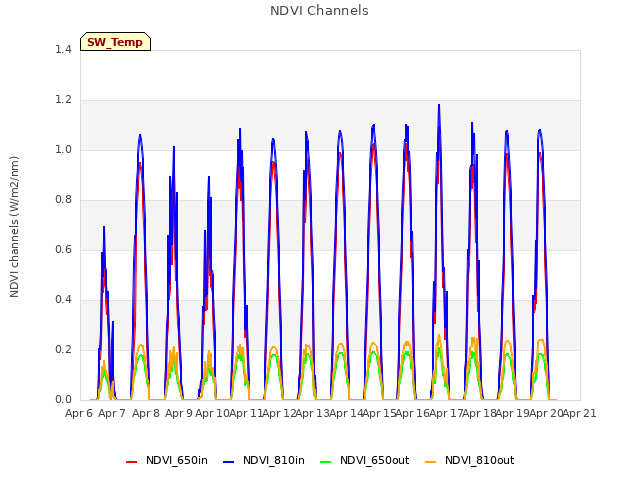Click the Apr 6 x-axis label
Screen dimensions: 640x480
pos(79,413)
